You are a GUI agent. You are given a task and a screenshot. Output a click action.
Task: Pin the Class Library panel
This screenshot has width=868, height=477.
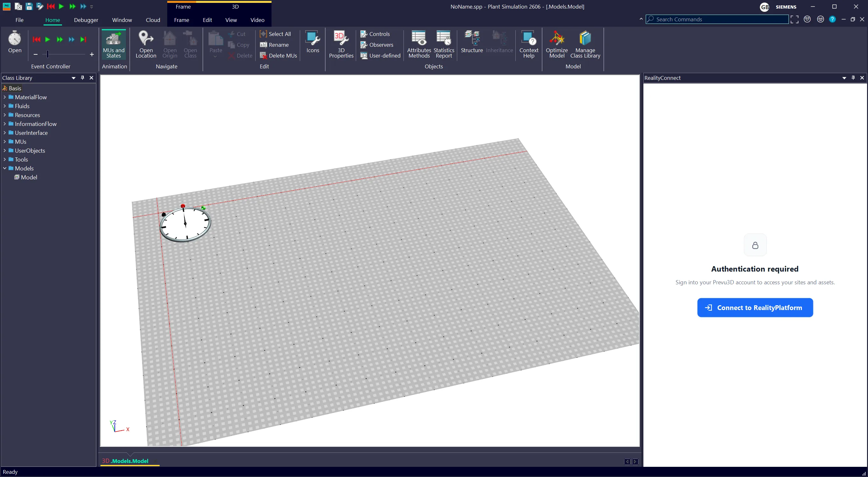point(83,78)
